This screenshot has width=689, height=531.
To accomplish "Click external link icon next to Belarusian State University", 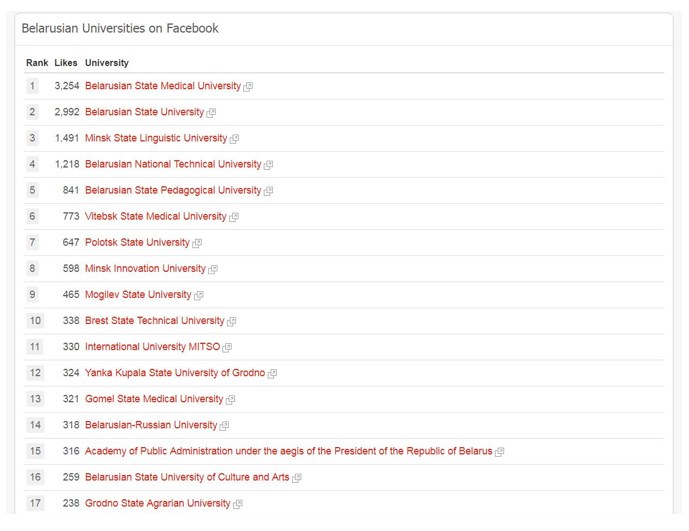I will point(211,113).
